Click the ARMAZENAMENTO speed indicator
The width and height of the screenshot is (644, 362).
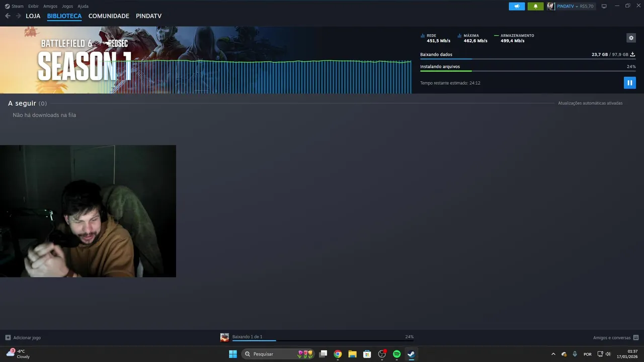[x=514, y=38]
